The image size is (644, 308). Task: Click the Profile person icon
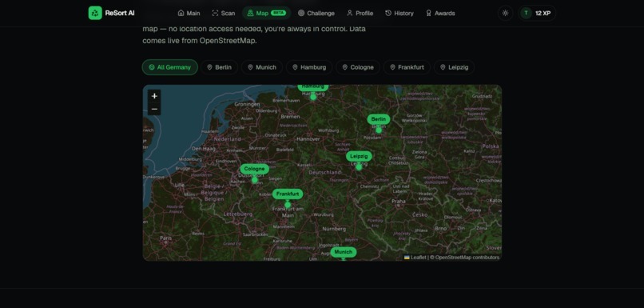click(x=349, y=13)
